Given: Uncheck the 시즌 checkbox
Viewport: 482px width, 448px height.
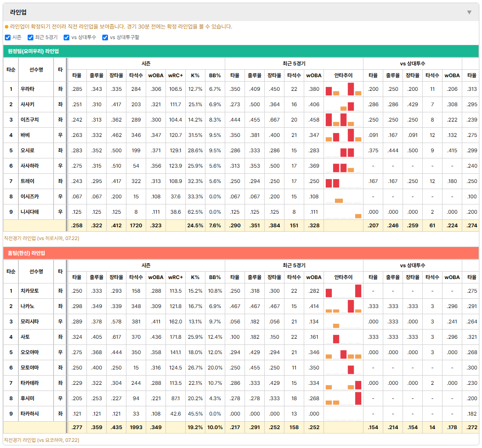Looking at the screenshot, I should coord(8,37).
